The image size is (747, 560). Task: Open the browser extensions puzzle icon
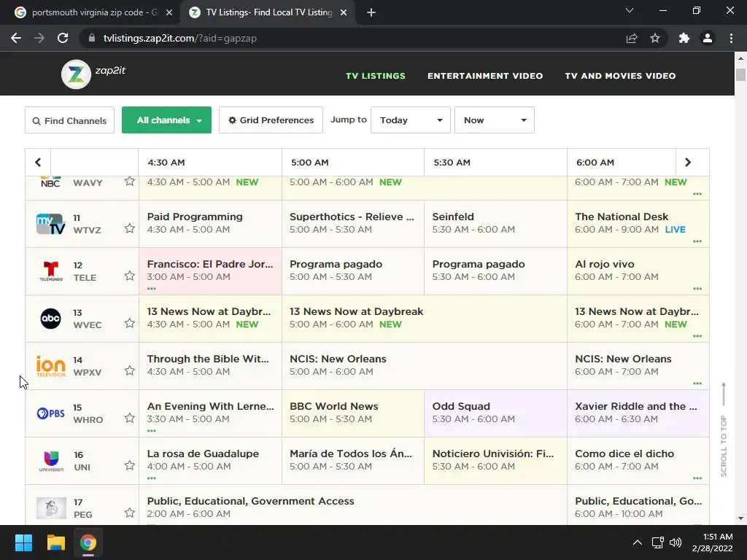684,38
